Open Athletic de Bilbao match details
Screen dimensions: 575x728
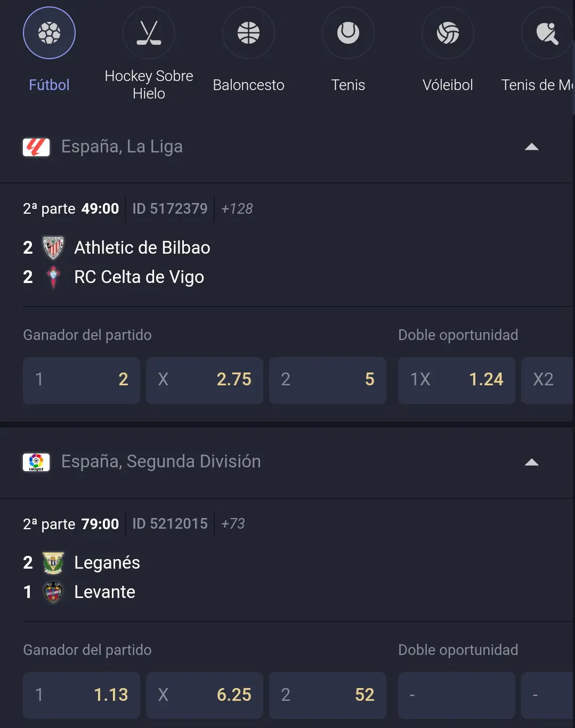click(142, 248)
